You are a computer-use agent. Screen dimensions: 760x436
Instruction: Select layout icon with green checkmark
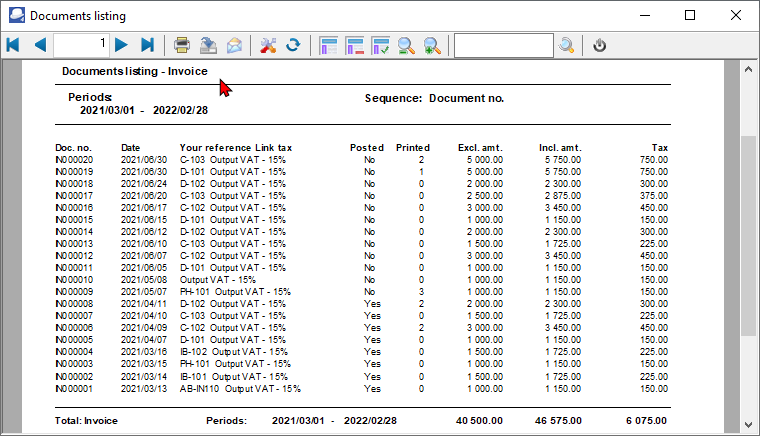pyautogui.click(x=380, y=46)
